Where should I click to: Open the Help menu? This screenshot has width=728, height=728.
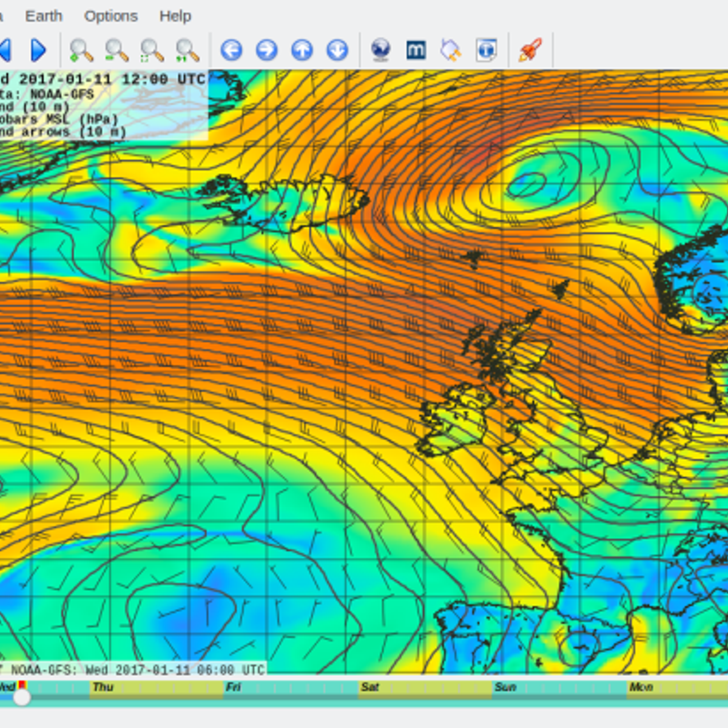[x=175, y=16]
